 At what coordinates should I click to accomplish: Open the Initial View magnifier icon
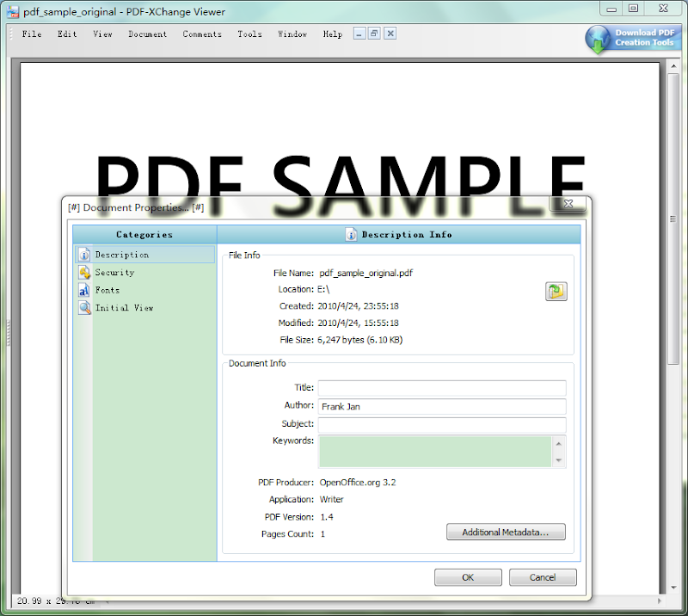(x=84, y=308)
